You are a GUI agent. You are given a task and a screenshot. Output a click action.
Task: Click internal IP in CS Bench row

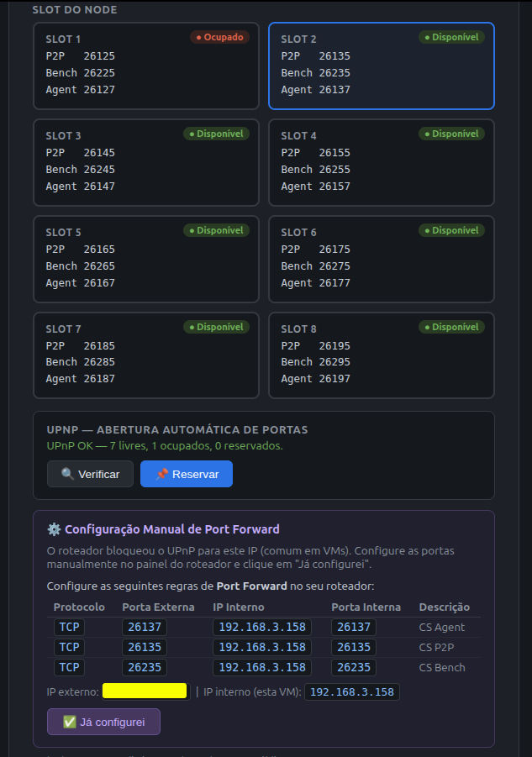(262, 668)
